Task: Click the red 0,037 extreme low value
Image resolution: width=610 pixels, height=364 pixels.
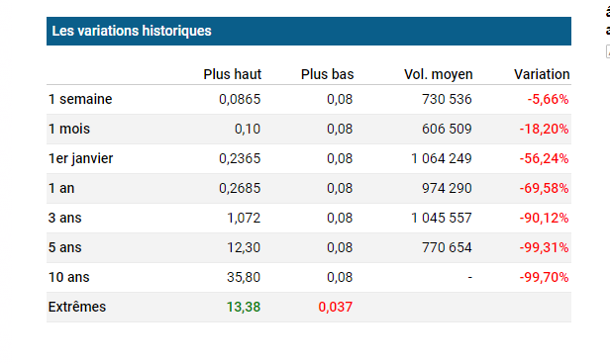Action: (x=335, y=307)
